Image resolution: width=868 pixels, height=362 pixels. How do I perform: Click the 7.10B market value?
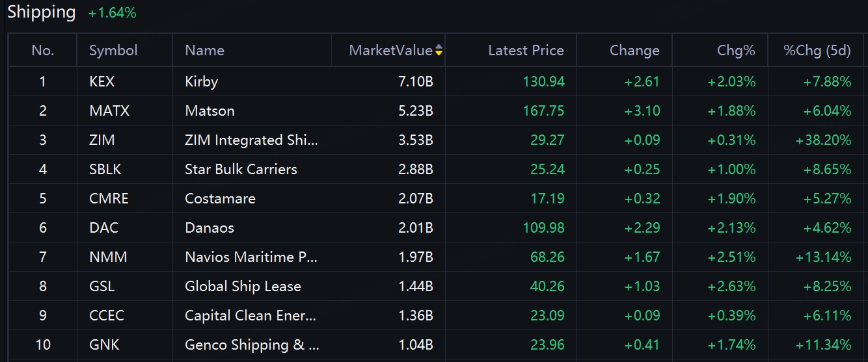[x=416, y=81]
